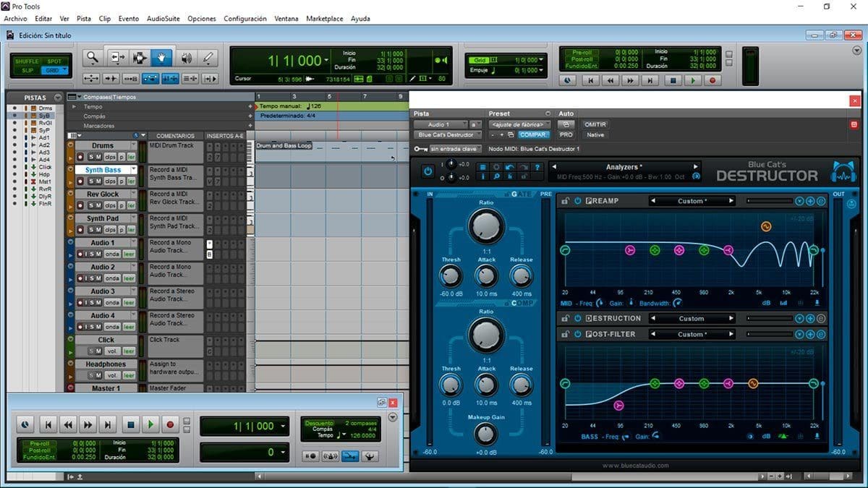Click the online clock button in floating Transport window
The image size is (868, 488).
point(25,424)
